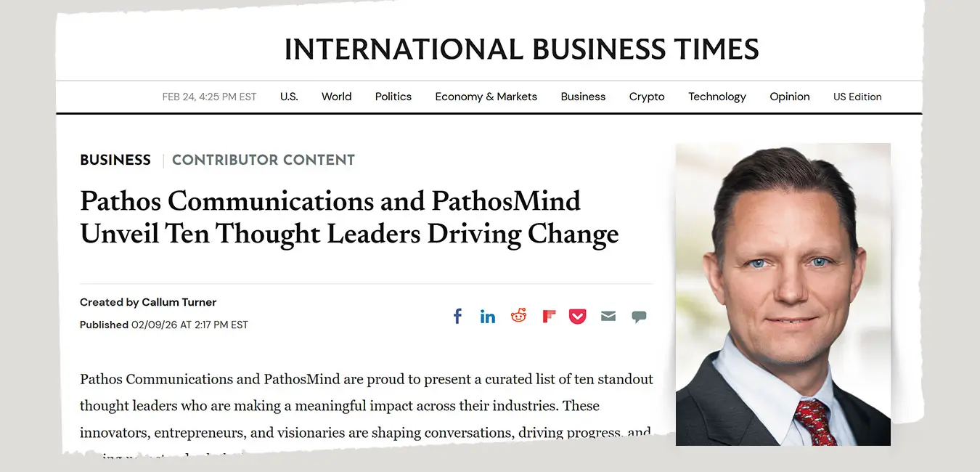The width and height of the screenshot is (980, 472).
Task: Open author Callum Turner's profile
Action: point(179,302)
